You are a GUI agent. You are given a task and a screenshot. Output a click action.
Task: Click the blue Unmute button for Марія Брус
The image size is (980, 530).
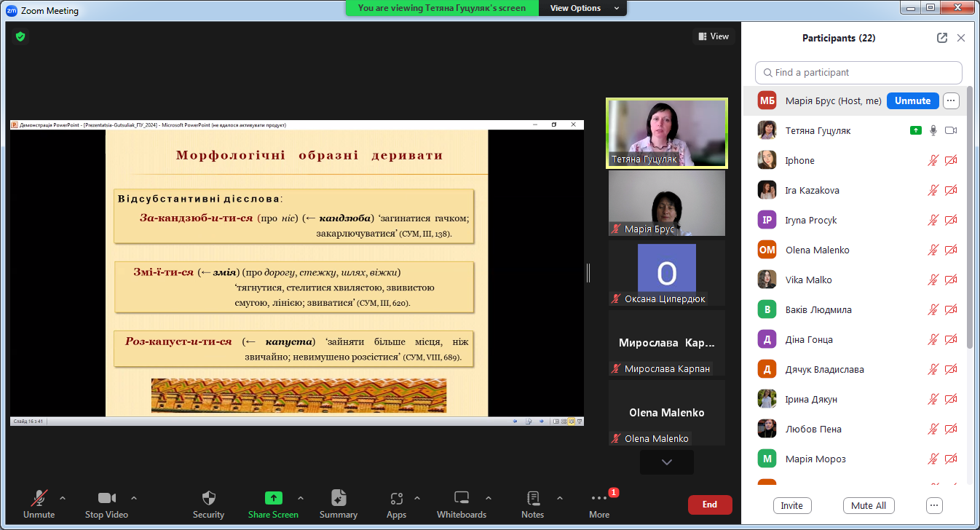912,101
